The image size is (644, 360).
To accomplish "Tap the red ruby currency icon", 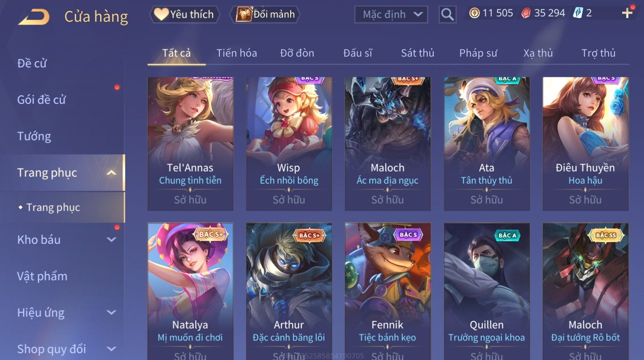I will [x=526, y=13].
